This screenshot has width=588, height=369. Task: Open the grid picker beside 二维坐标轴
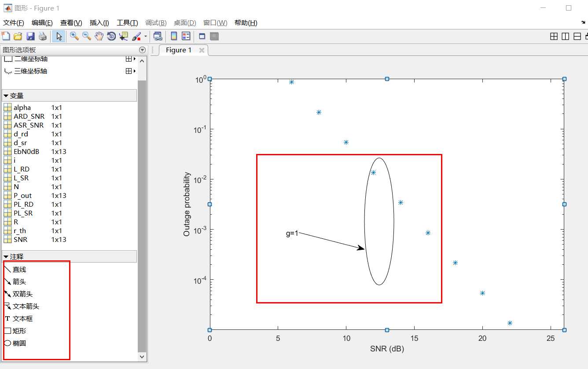131,59
